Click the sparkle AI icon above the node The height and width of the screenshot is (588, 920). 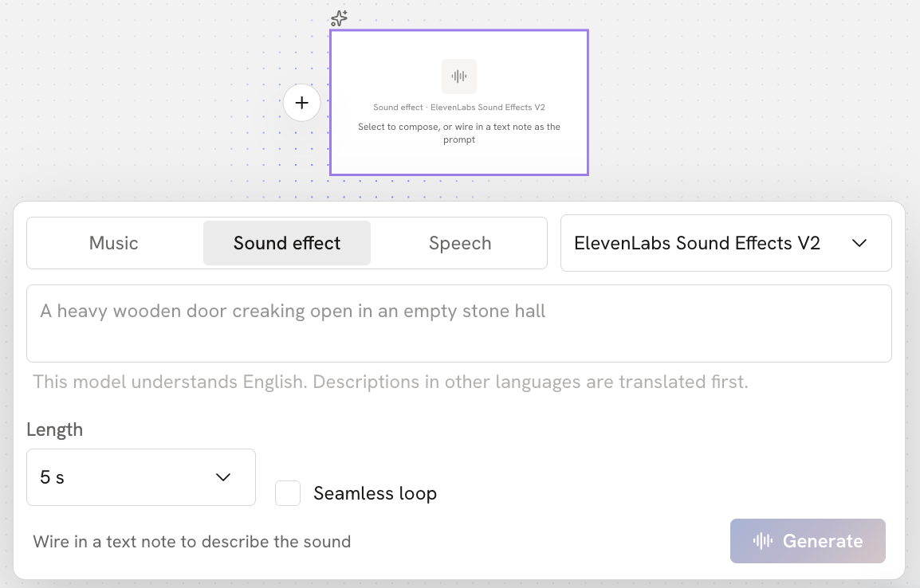[x=339, y=18]
